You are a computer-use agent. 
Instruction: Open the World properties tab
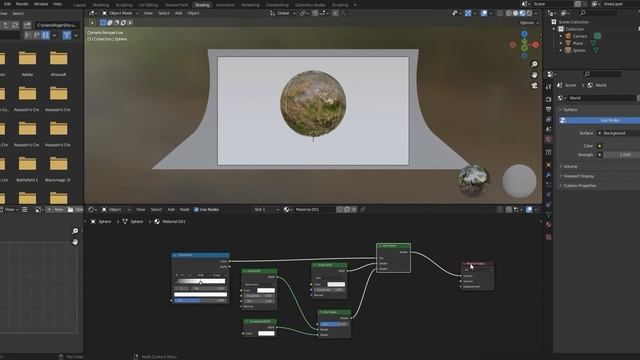click(x=549, y=139)
